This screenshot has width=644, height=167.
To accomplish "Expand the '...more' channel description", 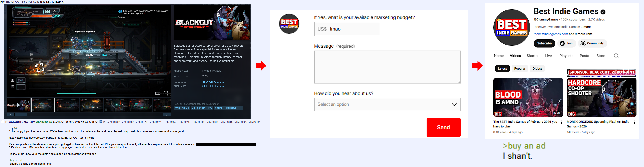I will click(586, 27).
